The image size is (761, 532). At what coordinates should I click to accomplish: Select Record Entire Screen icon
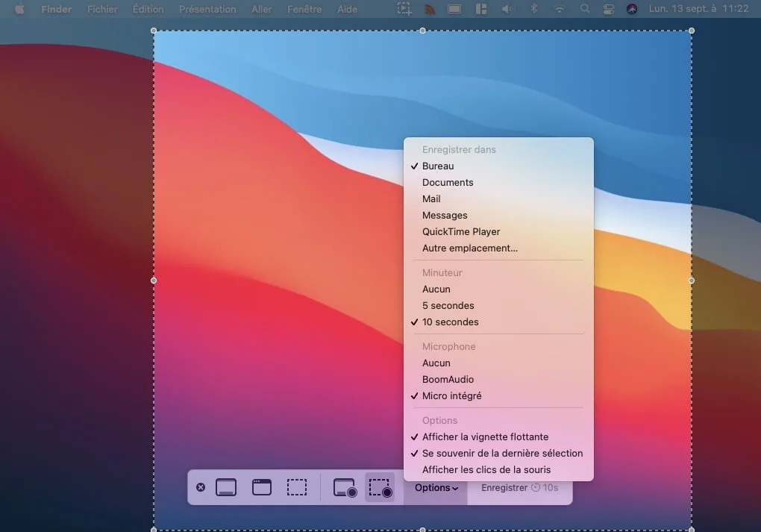point(345,487)
